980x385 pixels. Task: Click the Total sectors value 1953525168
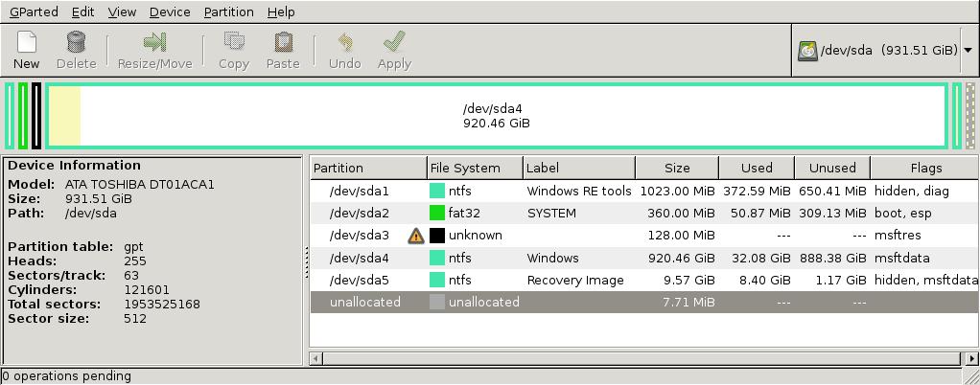(x=162, y=305)
